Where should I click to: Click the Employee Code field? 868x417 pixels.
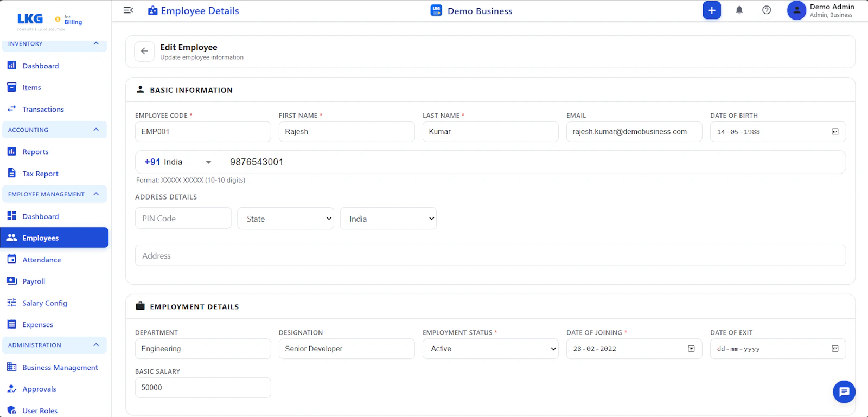[x=203, y=132]
